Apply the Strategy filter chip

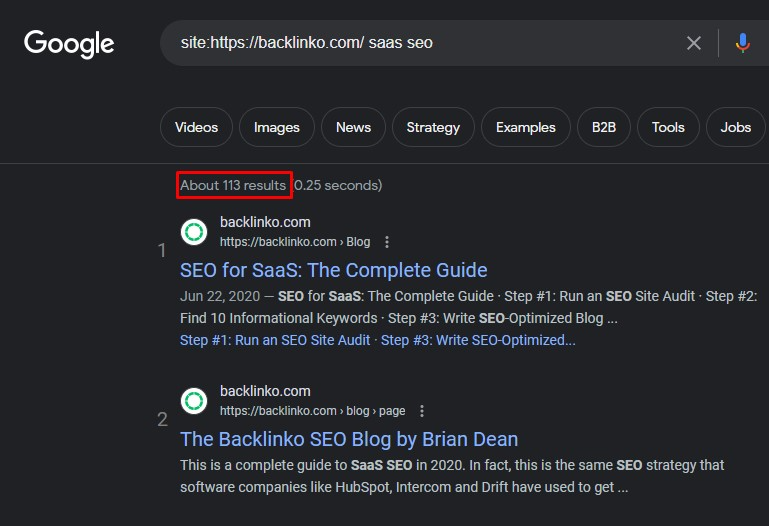point(433,127)
